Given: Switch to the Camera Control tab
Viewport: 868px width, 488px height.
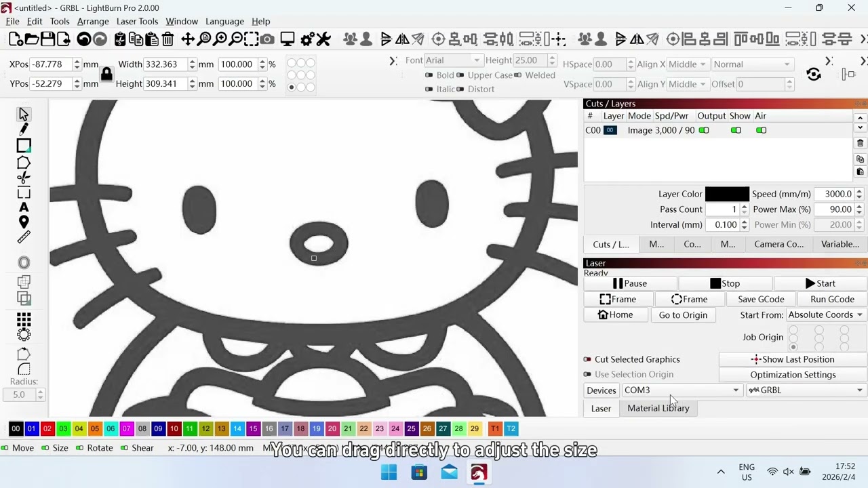Looking at the screenshot, I should (778, 244).
